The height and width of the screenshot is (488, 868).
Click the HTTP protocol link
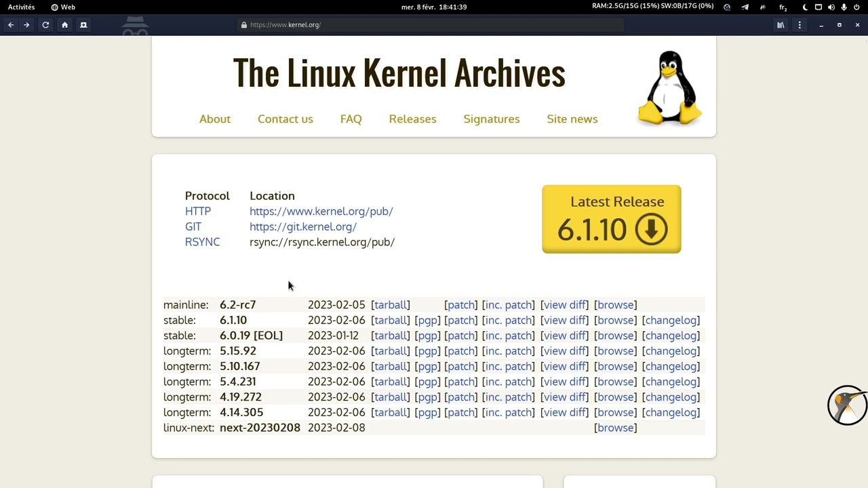(198, 211)
